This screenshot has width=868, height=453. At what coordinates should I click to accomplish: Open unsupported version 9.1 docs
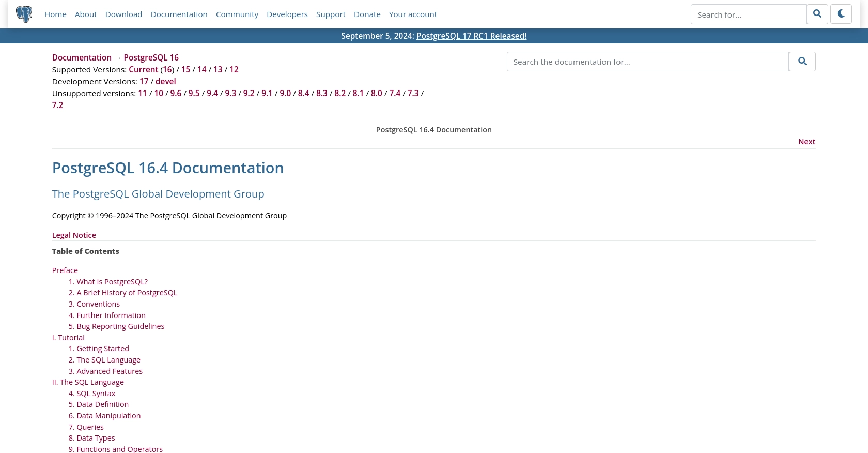tap(267, 93)
